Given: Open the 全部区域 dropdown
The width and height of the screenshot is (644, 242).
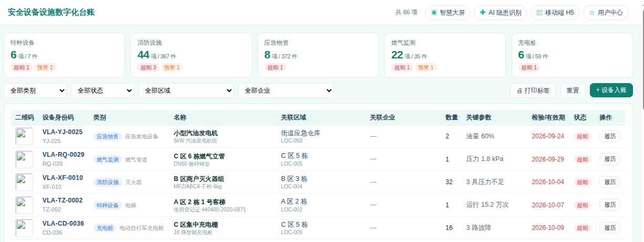Looking at the screenshot, I should click(186, 90).
